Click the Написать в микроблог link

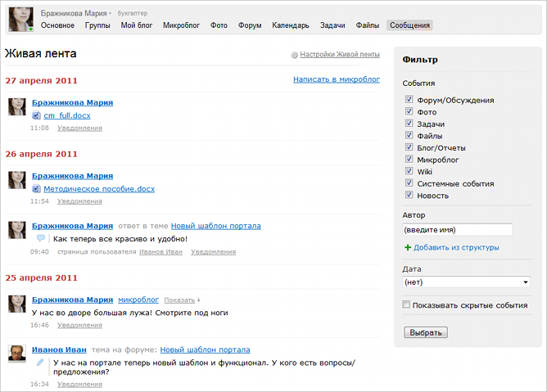pyautogui.click(x=337, y=79)
